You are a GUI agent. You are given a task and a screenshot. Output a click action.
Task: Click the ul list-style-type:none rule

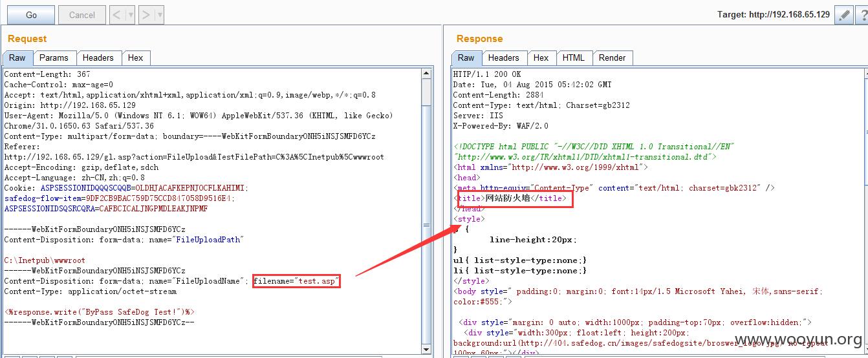520,260
